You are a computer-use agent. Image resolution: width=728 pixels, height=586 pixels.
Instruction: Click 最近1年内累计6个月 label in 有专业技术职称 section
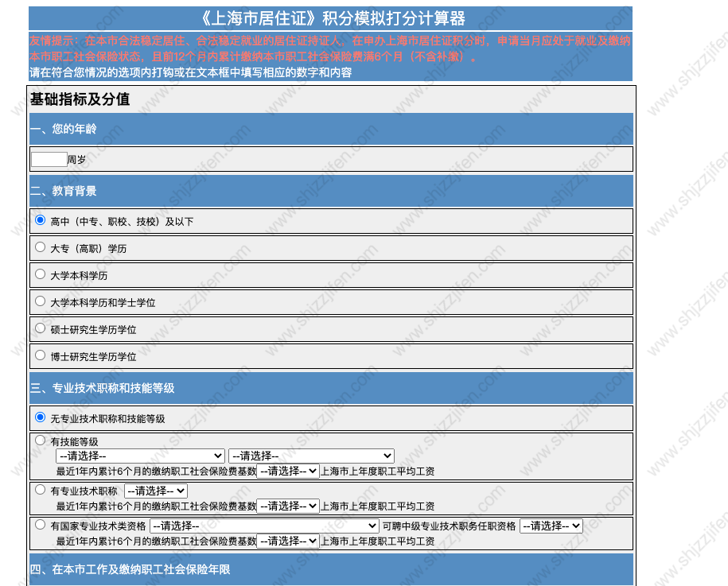pos(157,506)
